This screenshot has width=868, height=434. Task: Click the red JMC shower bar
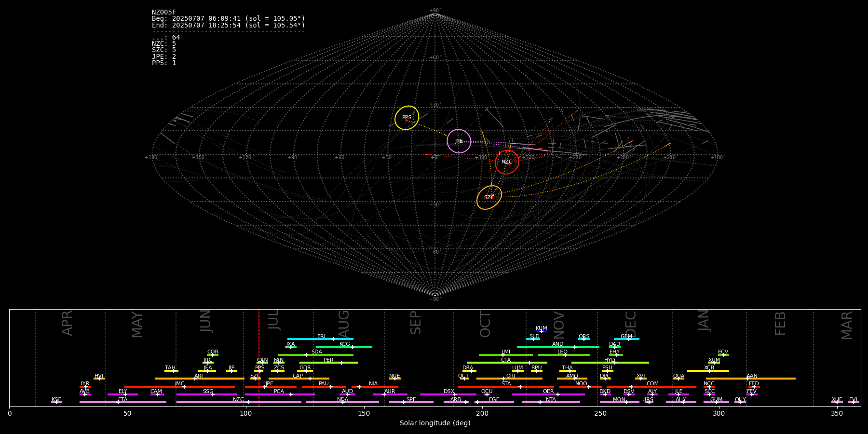[x=180, y=387]
